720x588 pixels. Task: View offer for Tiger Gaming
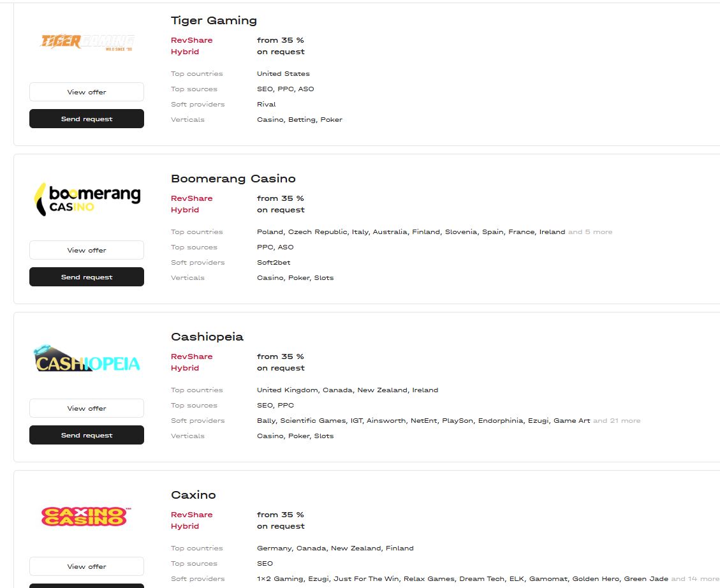[87, 92]
